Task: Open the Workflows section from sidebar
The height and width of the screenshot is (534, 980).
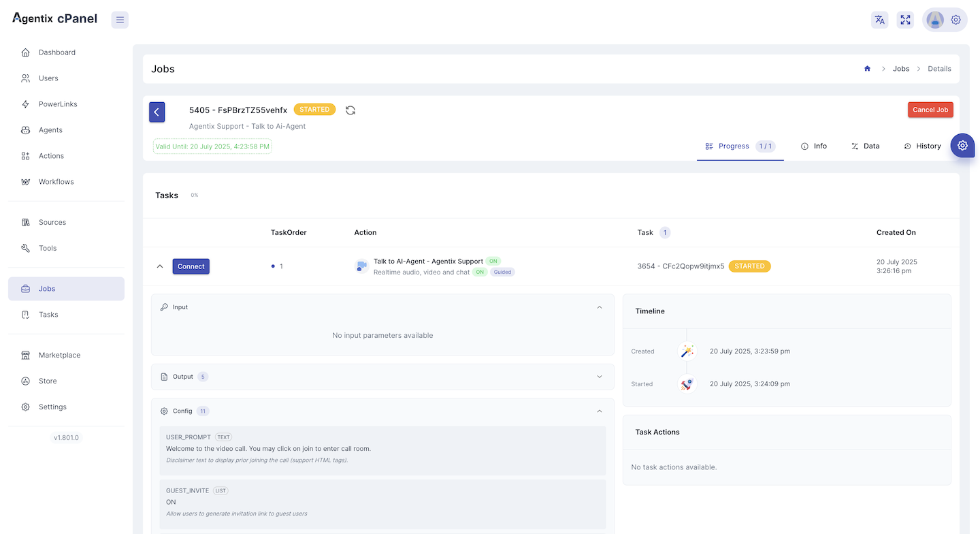Action: click(x=25, y=181)
